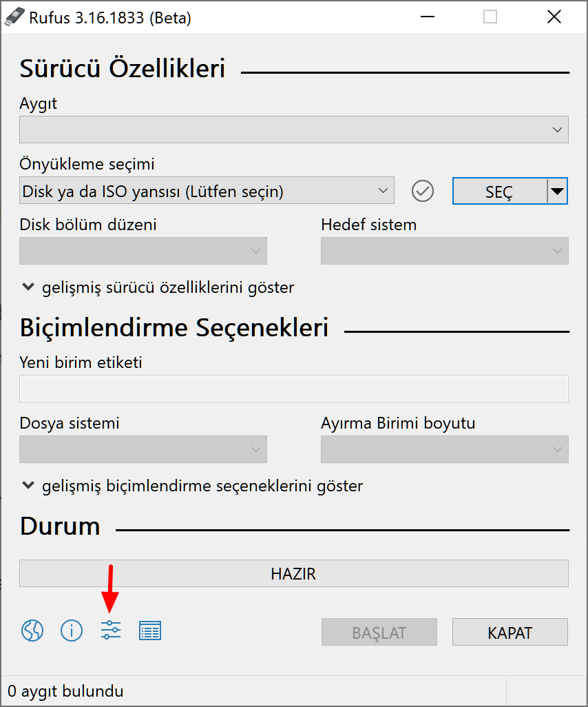Image resolution: width=588 pixels, height=707 pixels.
Task: Click the '0 aygıt bulundu' status text
Action: pyautogui.click(x=66, y=691)
